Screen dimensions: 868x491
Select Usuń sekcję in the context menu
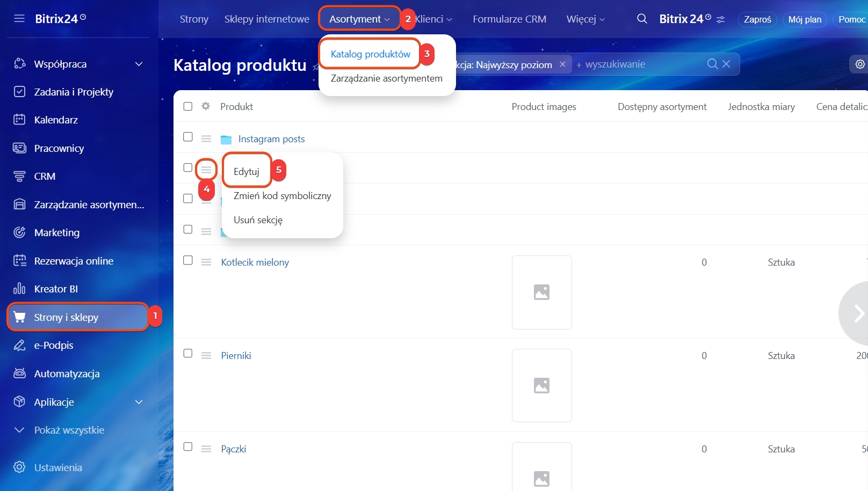[x=258, y=220]
